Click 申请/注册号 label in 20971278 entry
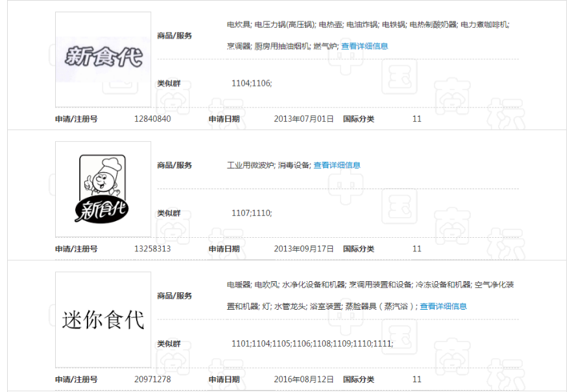The width and height of the screenshot is (572, 392). [x=77, y=379]
